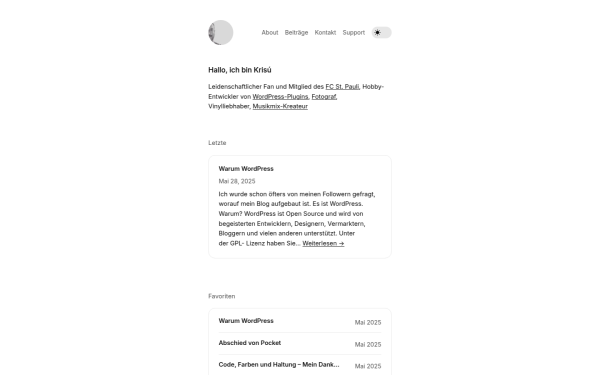Open the Beiträge menu item

coord(296,33)
